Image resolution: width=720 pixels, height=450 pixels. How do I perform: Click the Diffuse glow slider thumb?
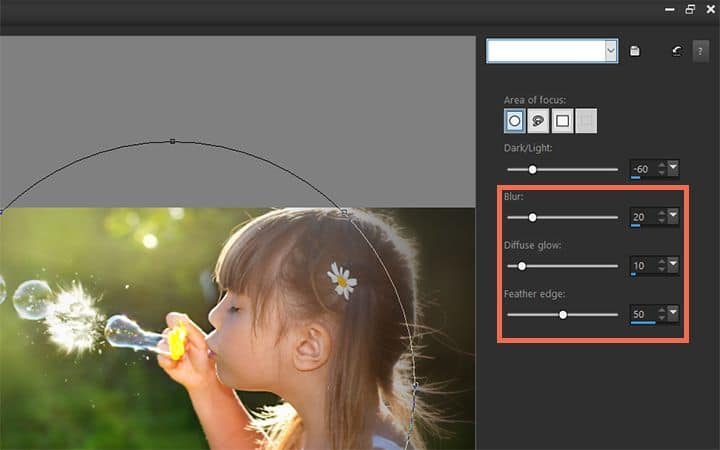point(522,266)
